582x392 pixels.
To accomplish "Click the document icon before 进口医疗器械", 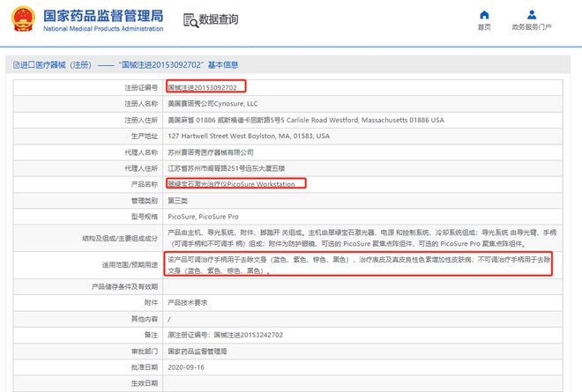I will (17, 65).
